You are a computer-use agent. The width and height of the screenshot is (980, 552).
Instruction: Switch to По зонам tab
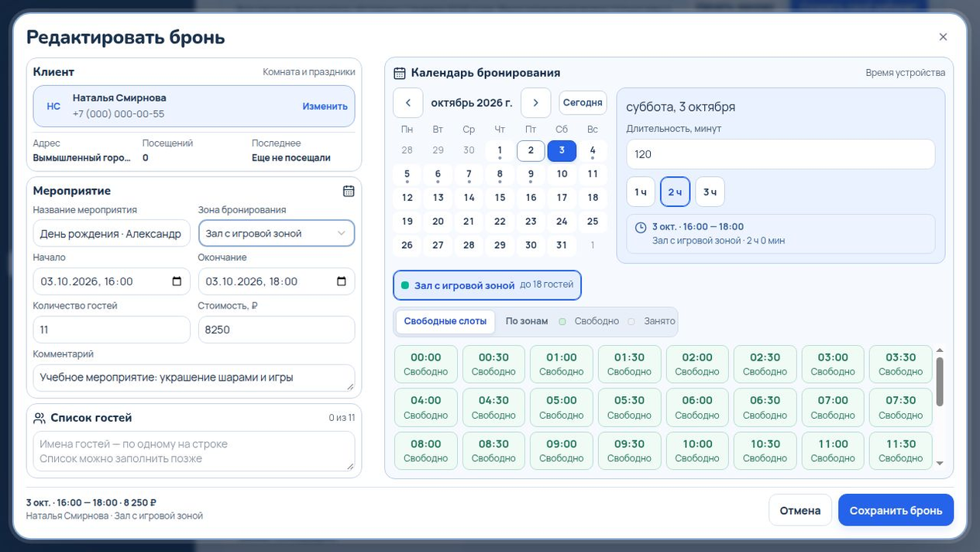click(x=527, y=321)
